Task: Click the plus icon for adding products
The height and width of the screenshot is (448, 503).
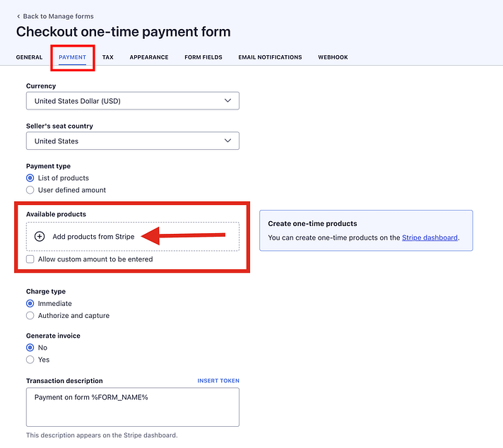Action: (x=40, y=237)
